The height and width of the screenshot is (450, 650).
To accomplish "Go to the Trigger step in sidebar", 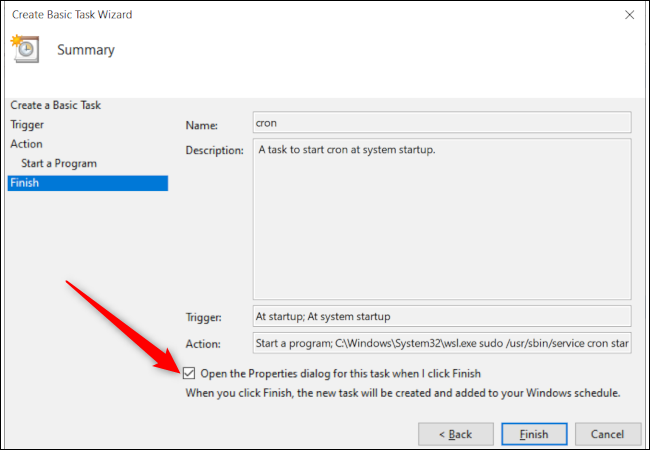I will click(x=27, y=124).
